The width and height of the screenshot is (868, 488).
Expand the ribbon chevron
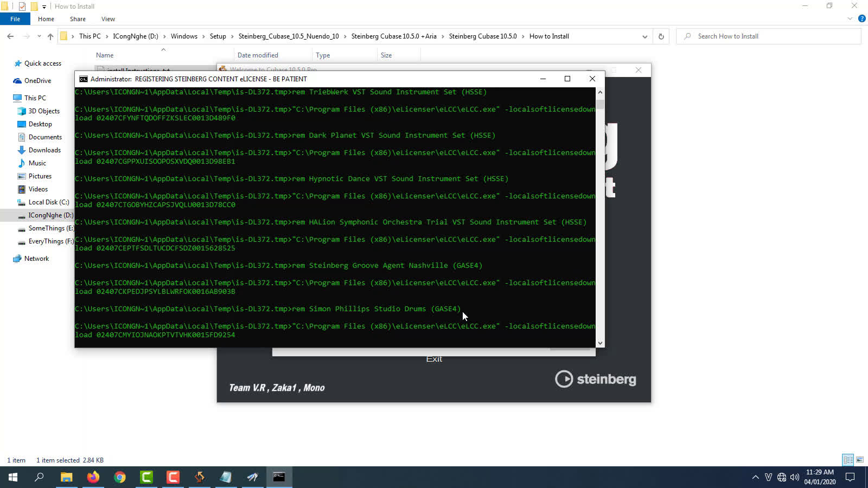click(x=850, y=18)
